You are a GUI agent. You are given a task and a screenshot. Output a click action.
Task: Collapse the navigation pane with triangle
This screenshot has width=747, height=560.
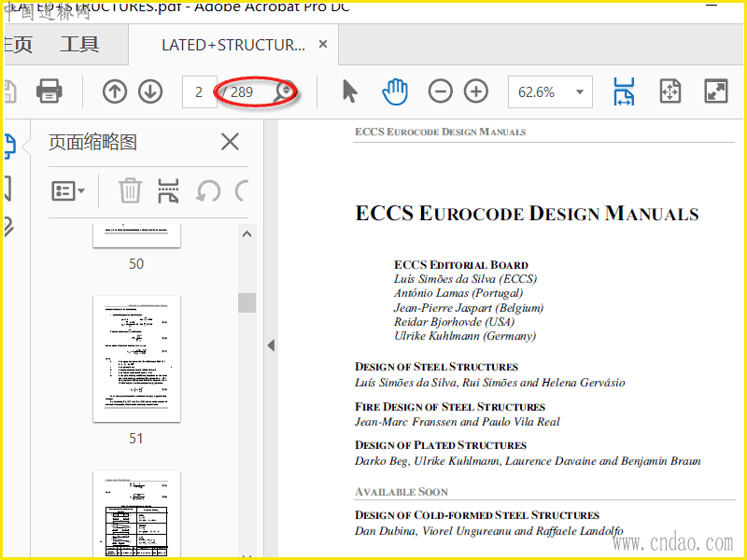[x=271, y=345]
